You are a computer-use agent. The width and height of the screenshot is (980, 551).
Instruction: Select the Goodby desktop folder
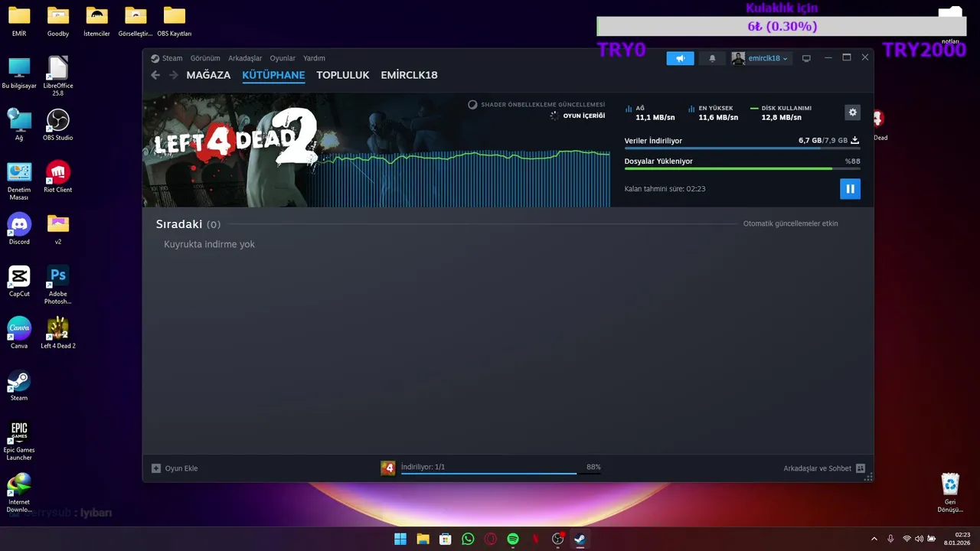tap(58, 21)
